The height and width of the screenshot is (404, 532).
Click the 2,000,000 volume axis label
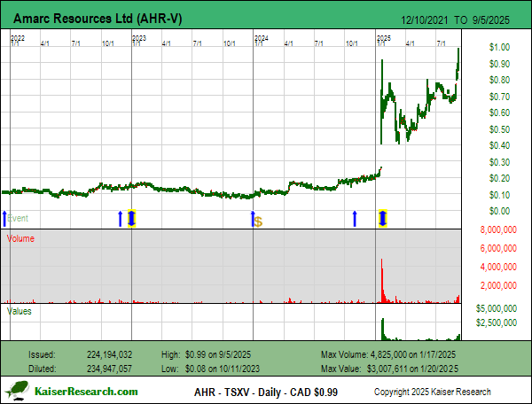pyautogui.click(x=498, y=285)
